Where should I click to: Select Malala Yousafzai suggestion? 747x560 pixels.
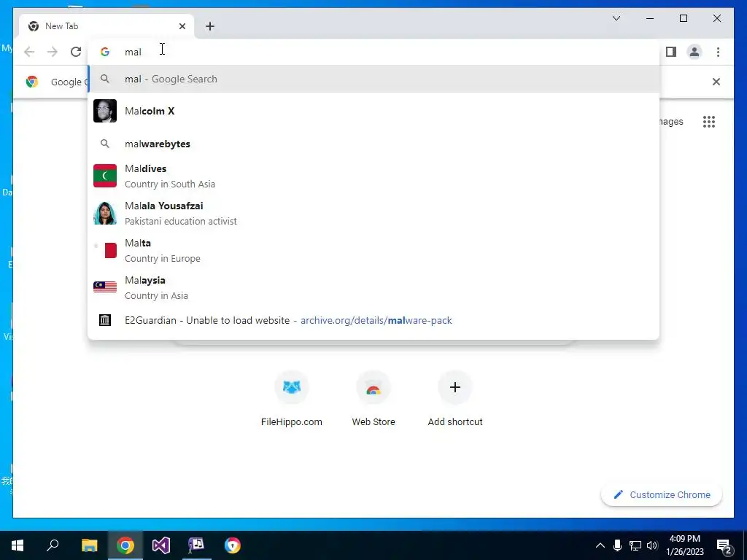click(x=373, y=214)
